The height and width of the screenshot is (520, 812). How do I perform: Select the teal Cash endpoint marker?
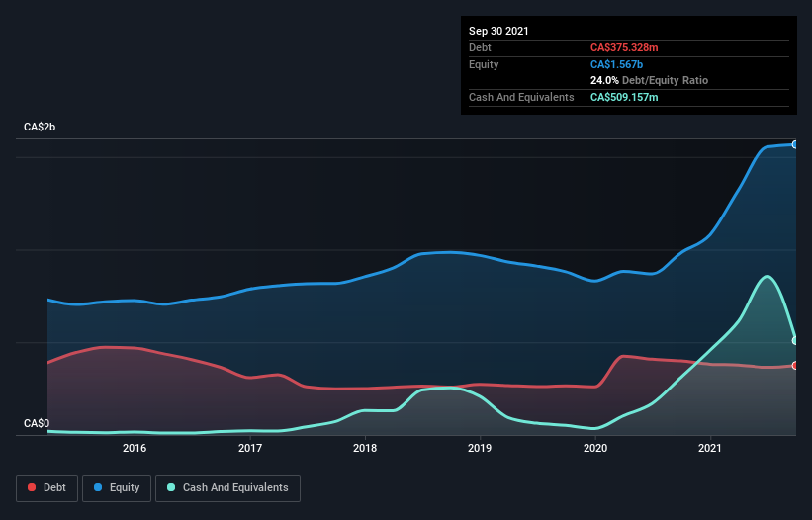[795, 340]
